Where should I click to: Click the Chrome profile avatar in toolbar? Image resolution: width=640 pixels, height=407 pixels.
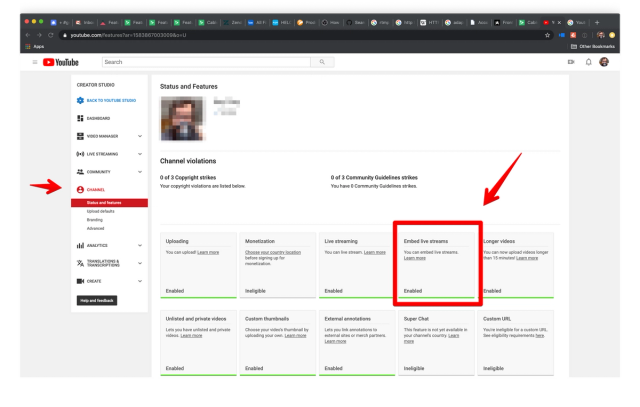[601, 35]
